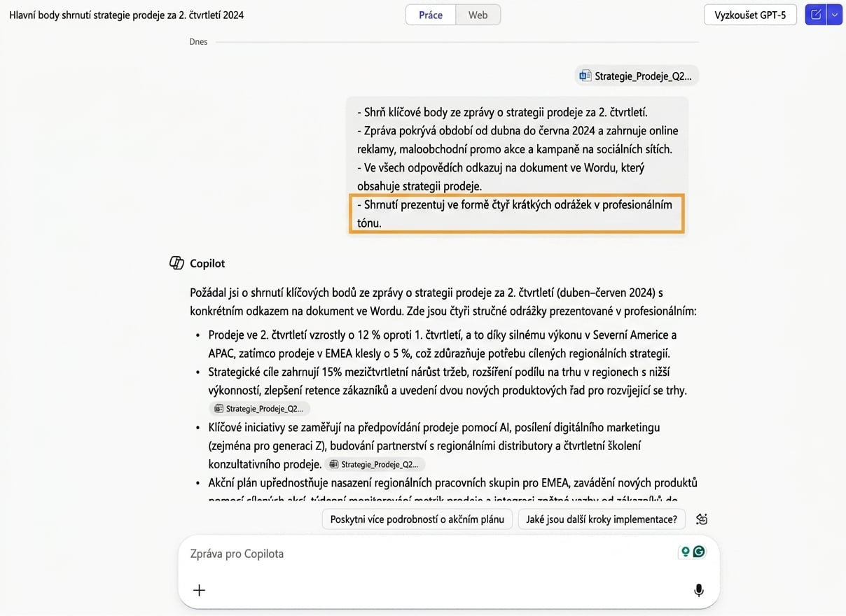Screen dimensions: 846x616
Task: Refresh suggested prompts icon
Action: 702,519
